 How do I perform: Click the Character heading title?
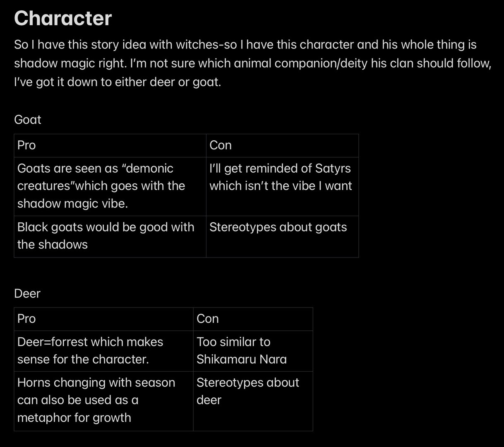click(x=63, y=19)
